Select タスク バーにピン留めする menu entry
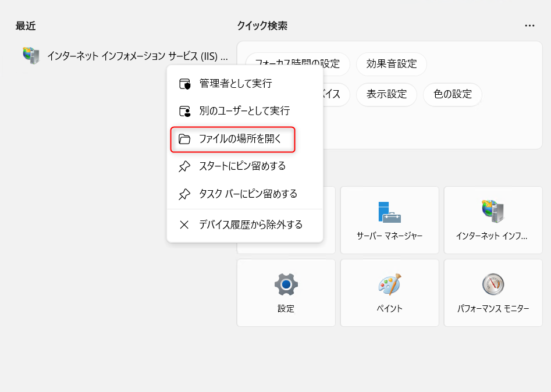Image resolution: width=551 pixels, height=392 pixels. click(248, 194)
